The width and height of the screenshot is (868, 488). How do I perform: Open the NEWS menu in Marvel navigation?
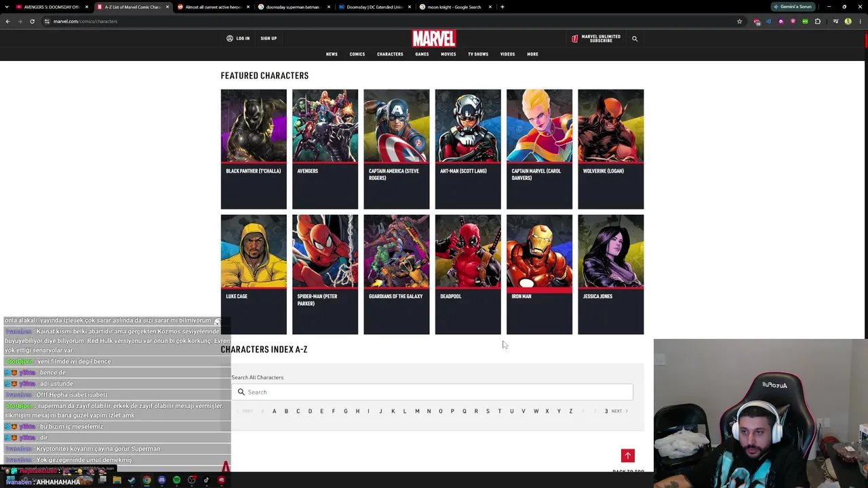coord(332,54)
